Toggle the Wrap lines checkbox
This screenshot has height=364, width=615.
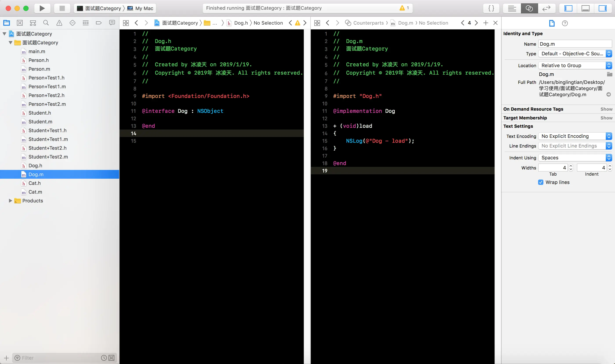pos(541,182)
